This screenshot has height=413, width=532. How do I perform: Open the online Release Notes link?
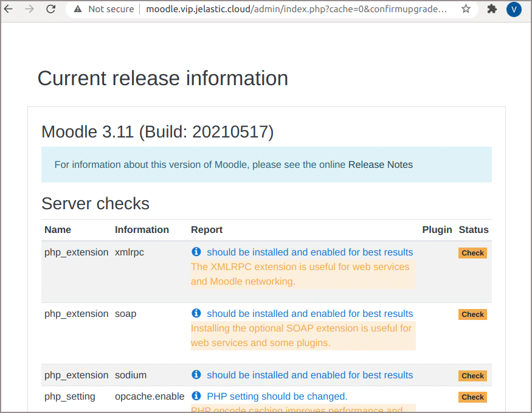[x=381, y=165]
